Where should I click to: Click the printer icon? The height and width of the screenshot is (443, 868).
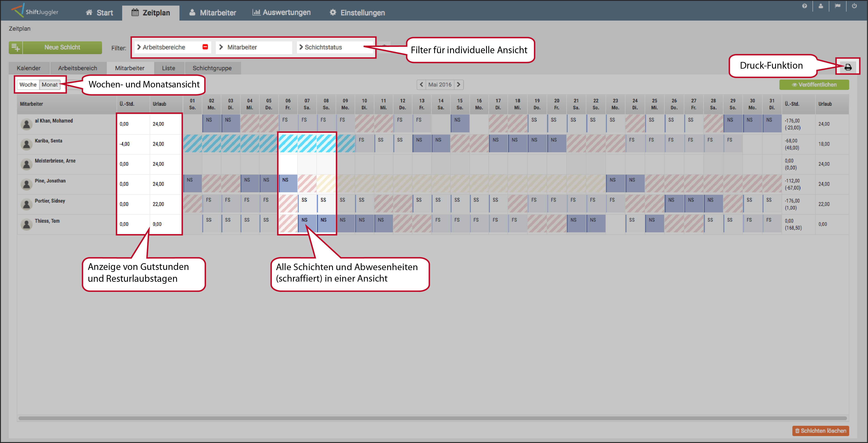coord(848,67)
